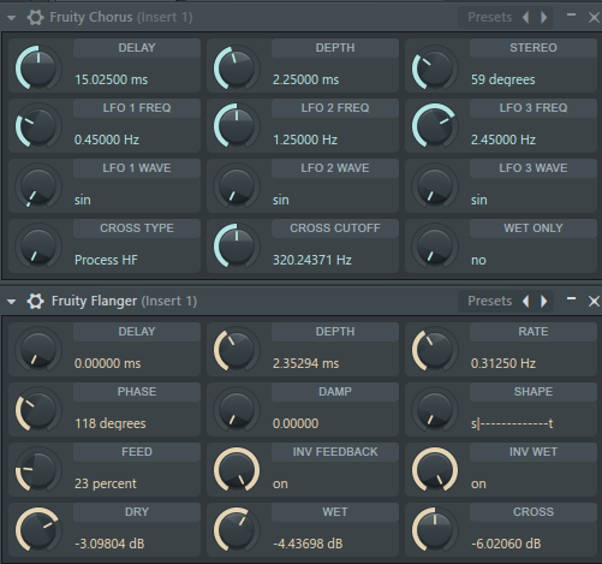
Task: Click the -6.02060 dB cross value
Action: (x=506, y=544)
